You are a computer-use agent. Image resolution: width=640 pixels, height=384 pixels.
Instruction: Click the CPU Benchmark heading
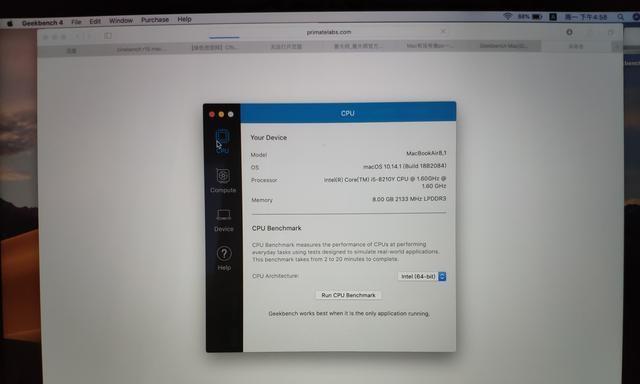[x=276, y=228]
